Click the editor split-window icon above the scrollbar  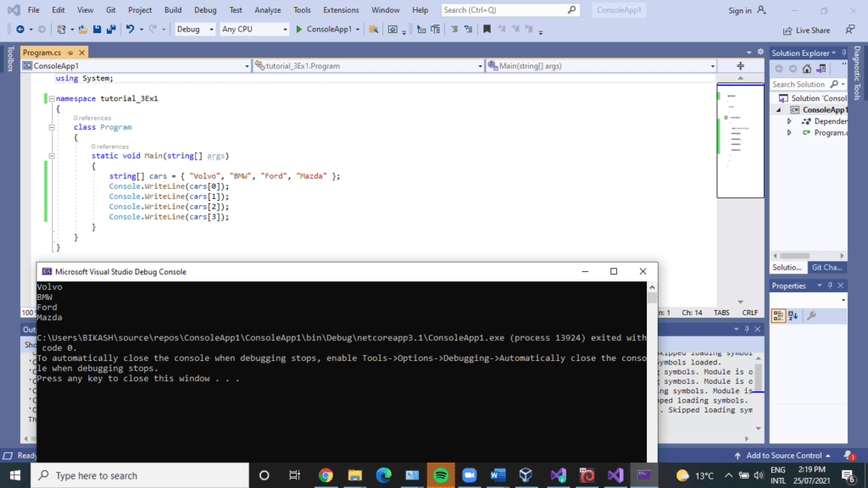740,65
